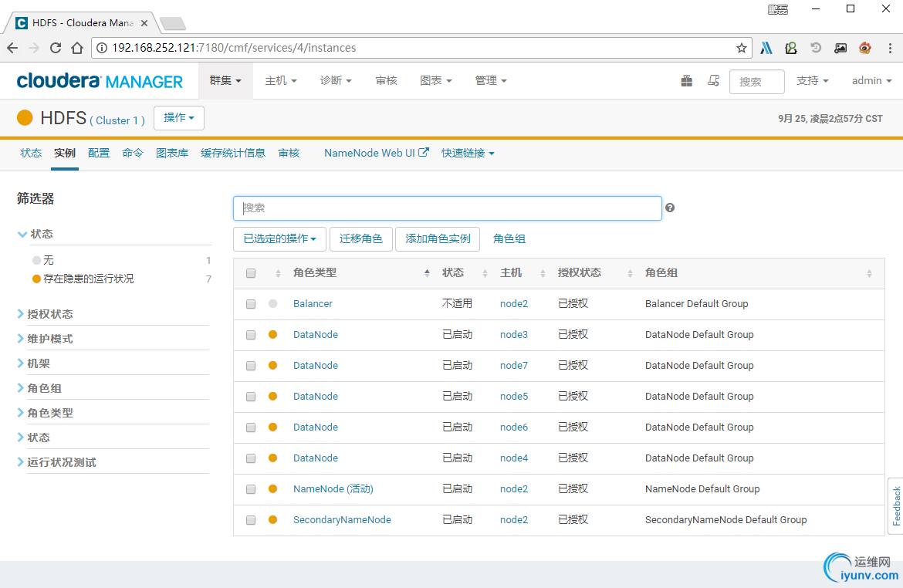Screen dimensions: 903x588
Task: Open the 审核 item in top navigation
Action: pyautogui.click(x=387, y=80)
